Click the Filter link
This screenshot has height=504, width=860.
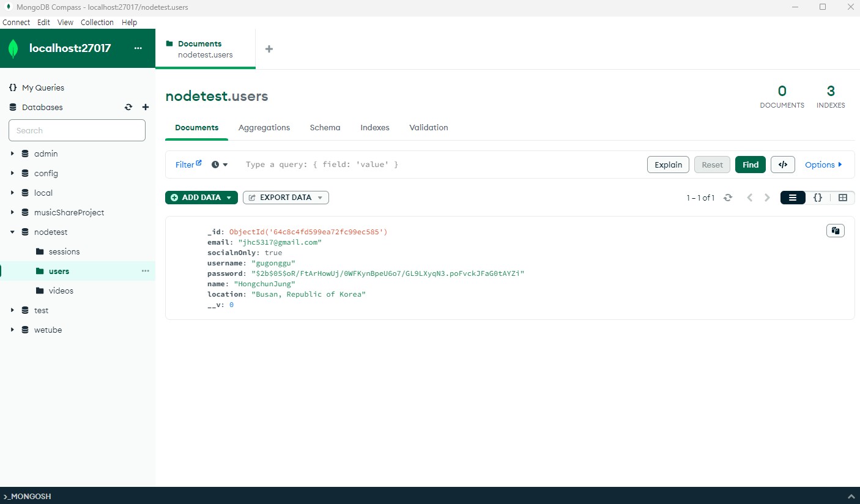coord(185,165)
